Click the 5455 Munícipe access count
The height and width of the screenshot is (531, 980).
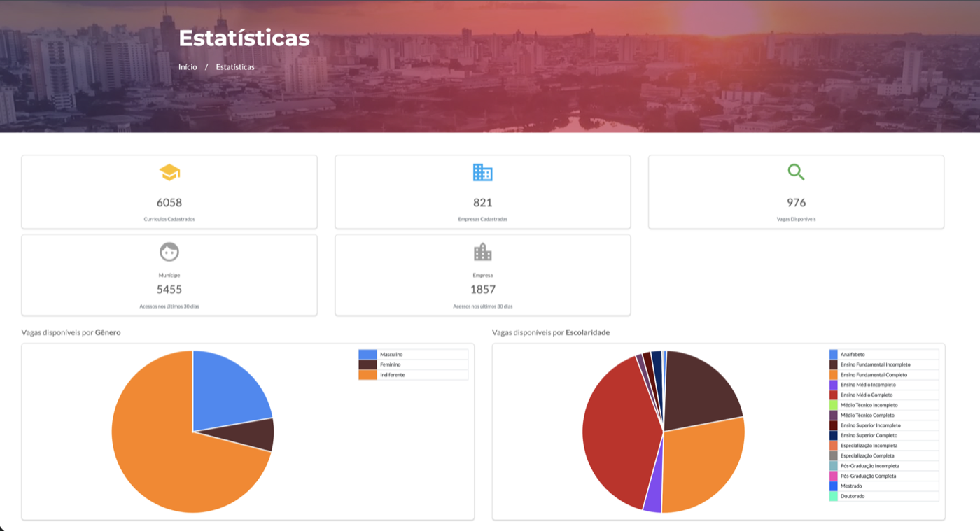click(x=169, y=290)
